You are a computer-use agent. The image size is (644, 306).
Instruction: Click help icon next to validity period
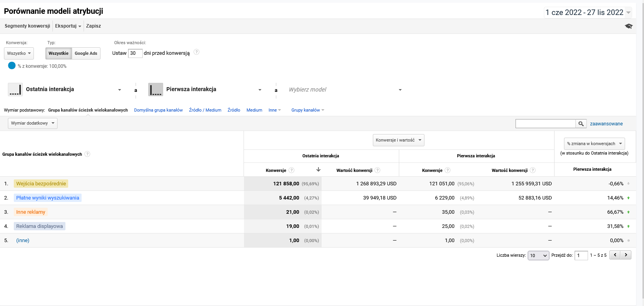[x=197, y=52]
